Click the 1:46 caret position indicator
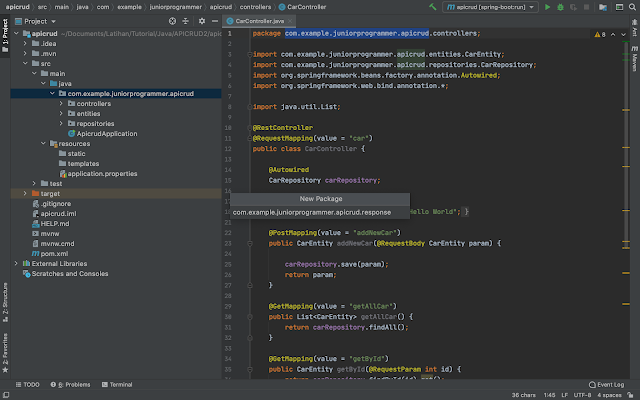 click(549, 395)
